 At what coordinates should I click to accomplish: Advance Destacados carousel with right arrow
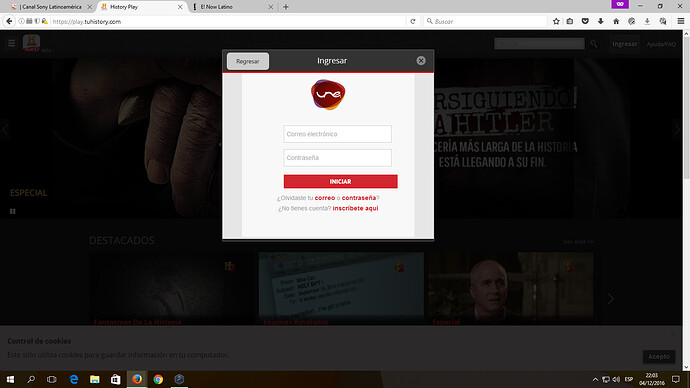pyautogui.click(x=611, y=299)
